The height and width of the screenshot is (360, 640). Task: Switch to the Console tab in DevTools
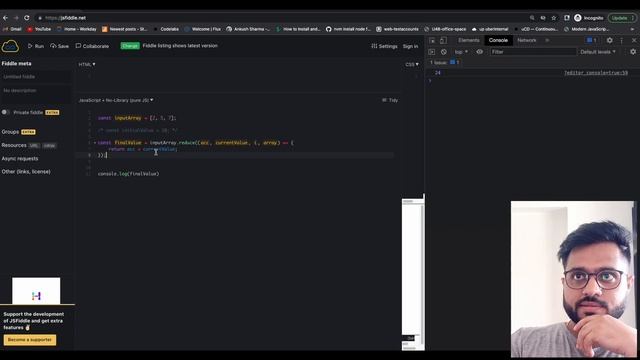coord(498,40)
